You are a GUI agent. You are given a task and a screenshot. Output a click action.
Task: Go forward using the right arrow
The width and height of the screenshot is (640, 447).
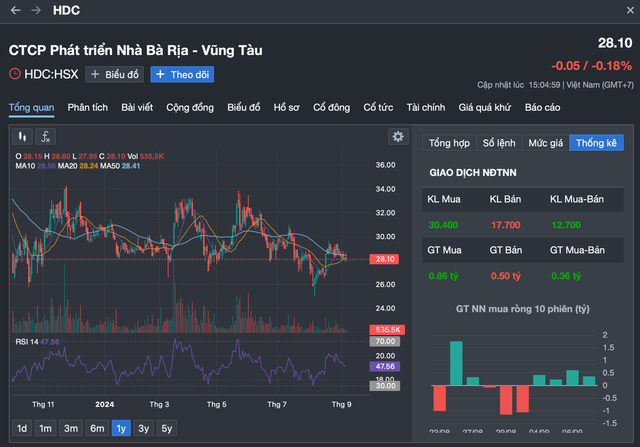[36, 10]
